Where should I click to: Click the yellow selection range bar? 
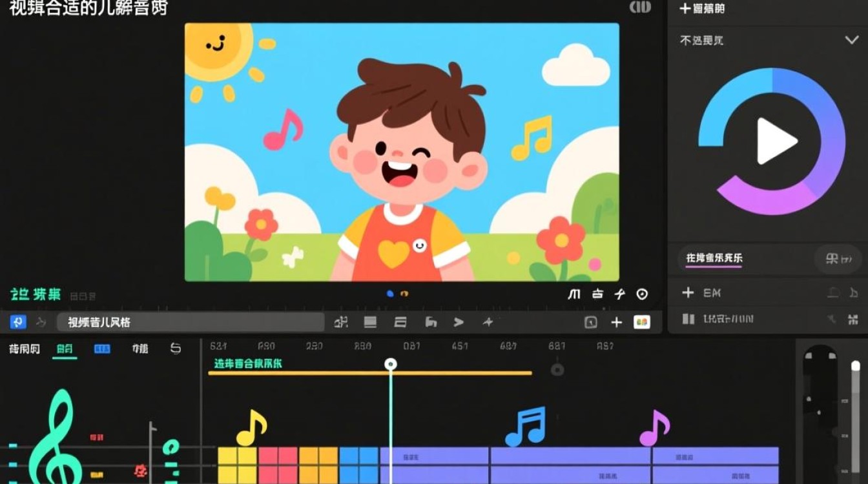370,373
